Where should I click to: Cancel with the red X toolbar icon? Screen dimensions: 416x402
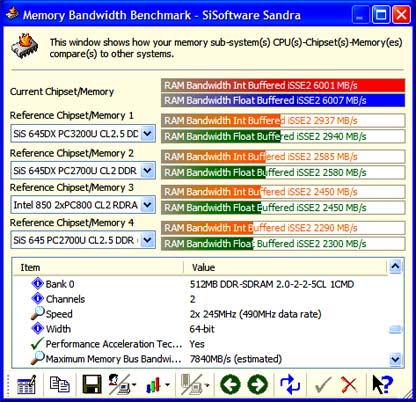[x=349, y=385]
